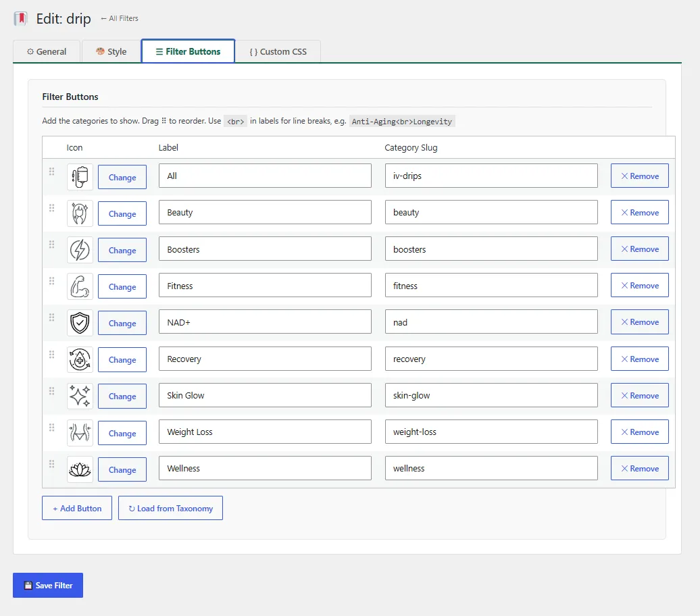Click the Boosters lightning bolt icon
The width and height of the screenshot is (700, 616).
coord(80,250)
